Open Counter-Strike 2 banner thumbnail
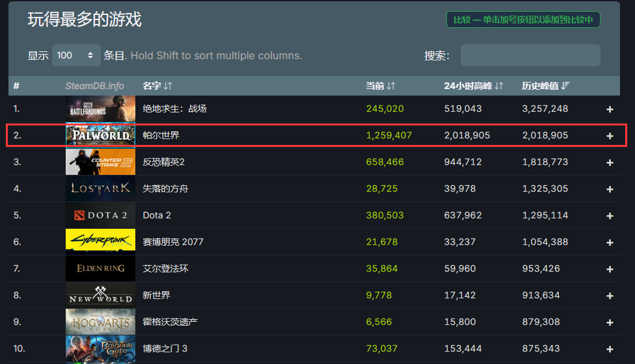This screenshot has width=635, height=364. 100,162
